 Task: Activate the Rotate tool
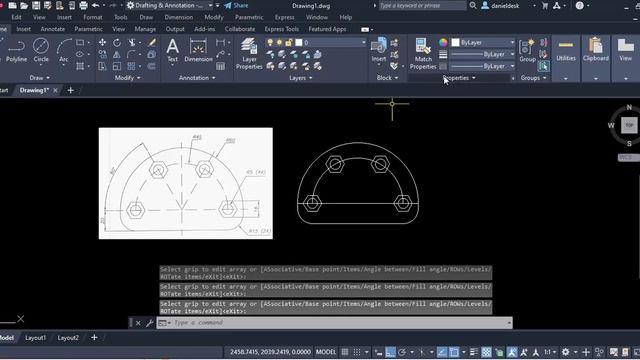117,42
